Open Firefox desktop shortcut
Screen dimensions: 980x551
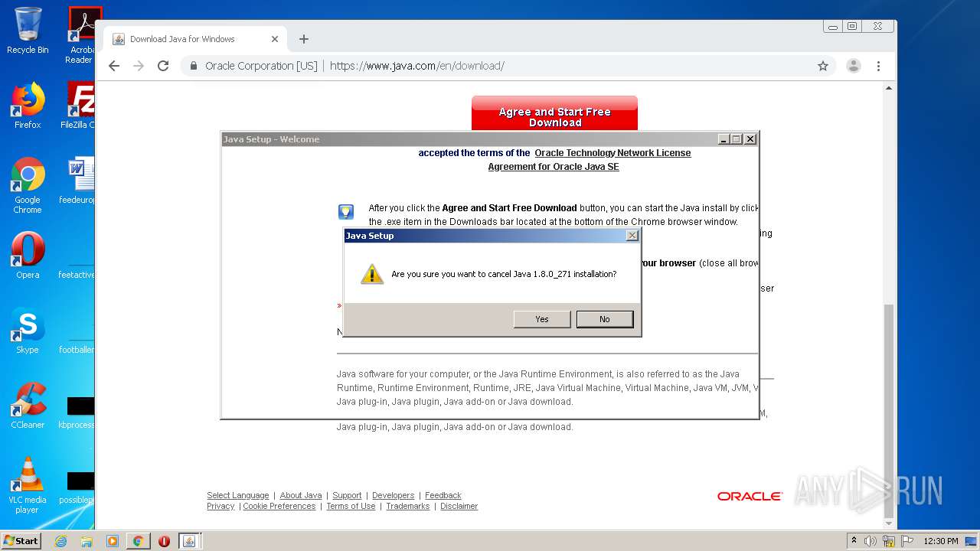click(28, 106)
